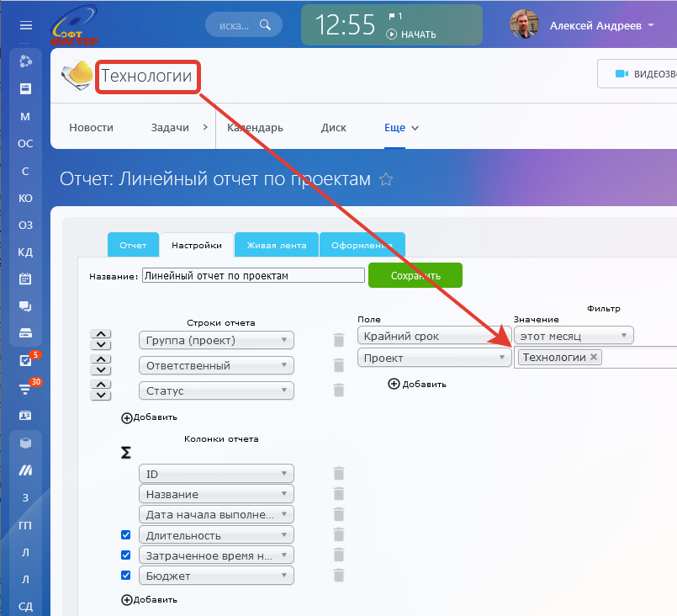Open the hamburger menu in the sidebar
This screenshot has height=616, width=677.
[x=25, y=25]
